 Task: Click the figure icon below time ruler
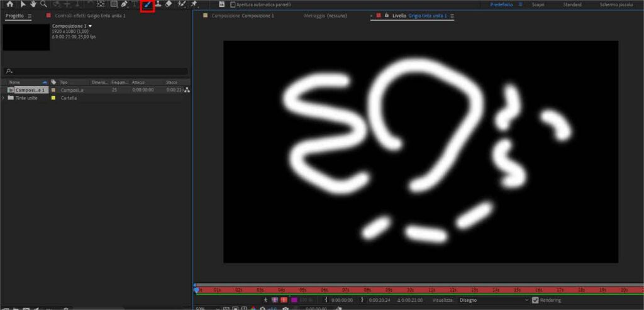coord(266,300)
